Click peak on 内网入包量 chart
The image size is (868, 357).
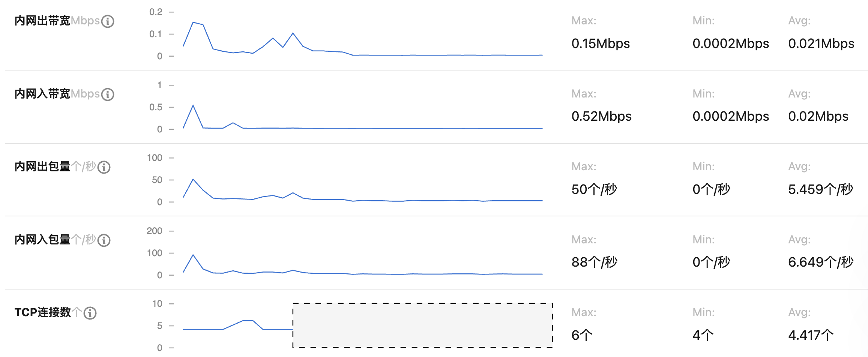point(193,255)
